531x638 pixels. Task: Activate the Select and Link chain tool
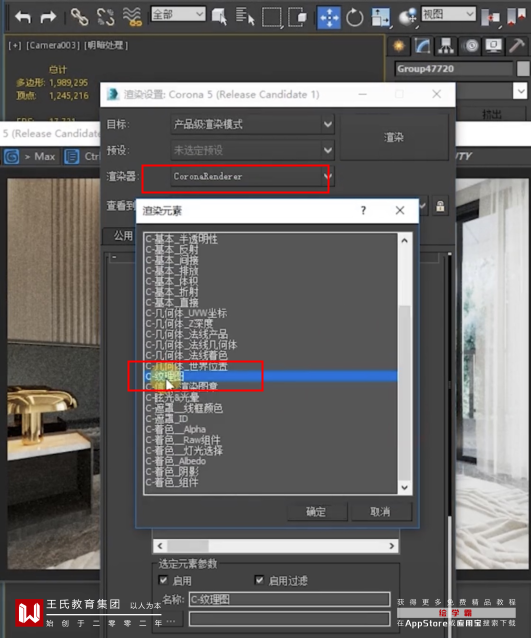click(x=79, y=17)
